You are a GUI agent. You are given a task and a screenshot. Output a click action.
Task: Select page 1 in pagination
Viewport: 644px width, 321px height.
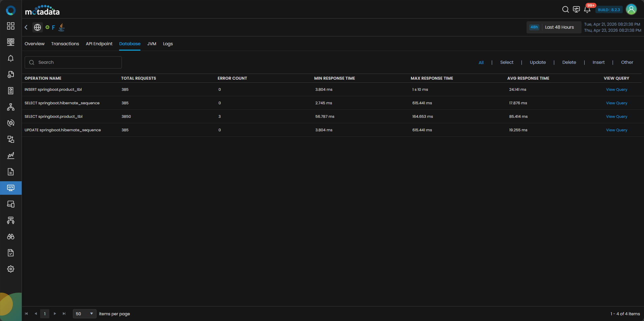[45, 314]
